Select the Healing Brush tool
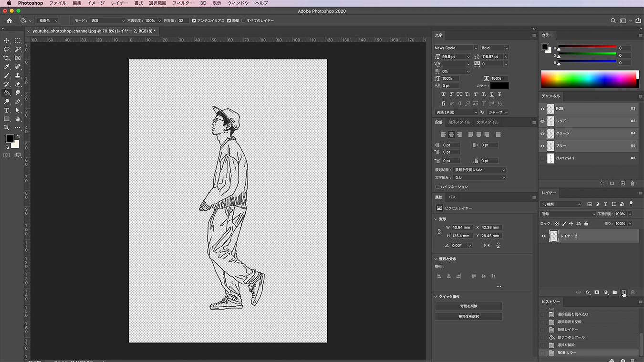Screen dimensions: 644x362 18,67
